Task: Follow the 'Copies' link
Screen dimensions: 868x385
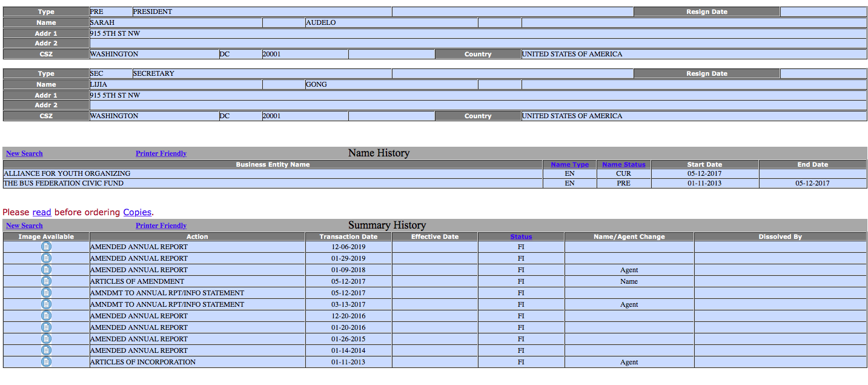Action: (x=137, y=212)
